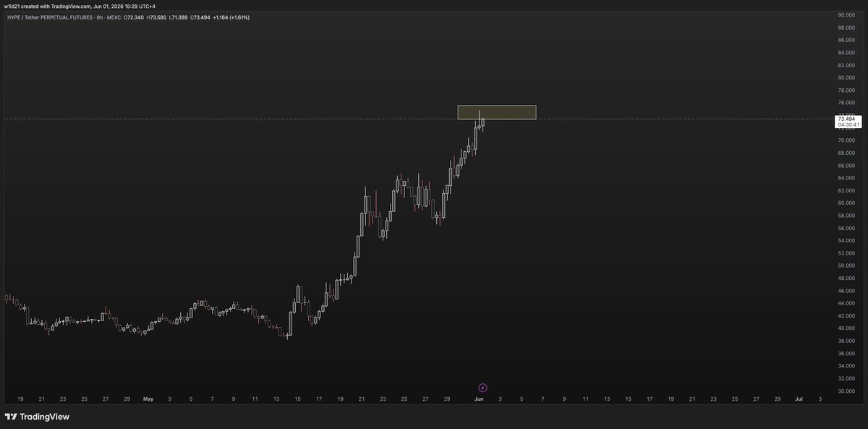The height and width of the screenshot is (429, 868).
Task: Click the 50.000 price axis label
Action: (847, 266)
